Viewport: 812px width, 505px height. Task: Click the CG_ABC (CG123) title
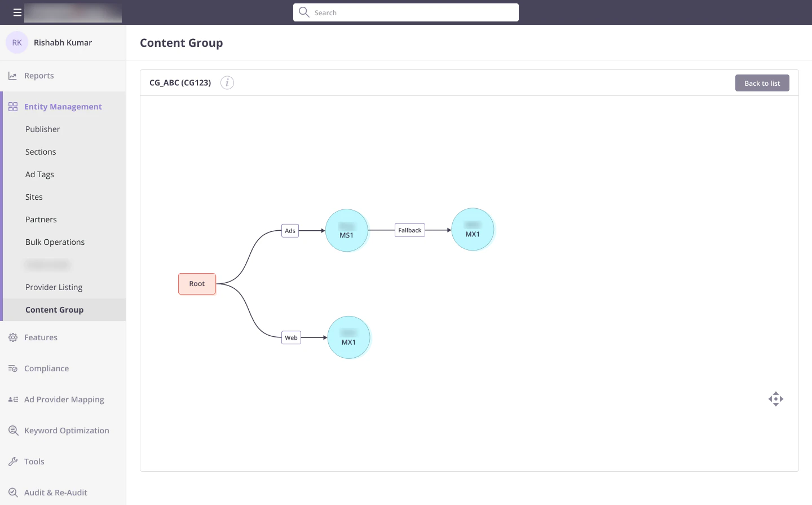coord(180,83)
